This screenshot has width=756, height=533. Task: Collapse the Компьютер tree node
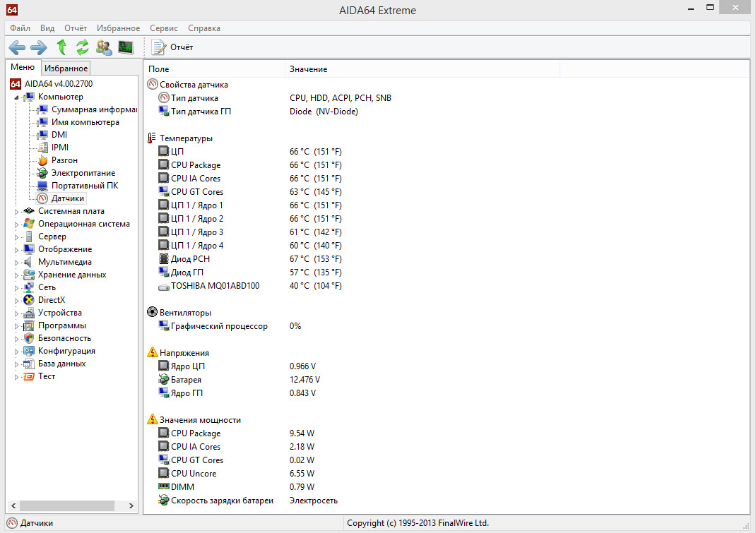(x=16, y=97)
